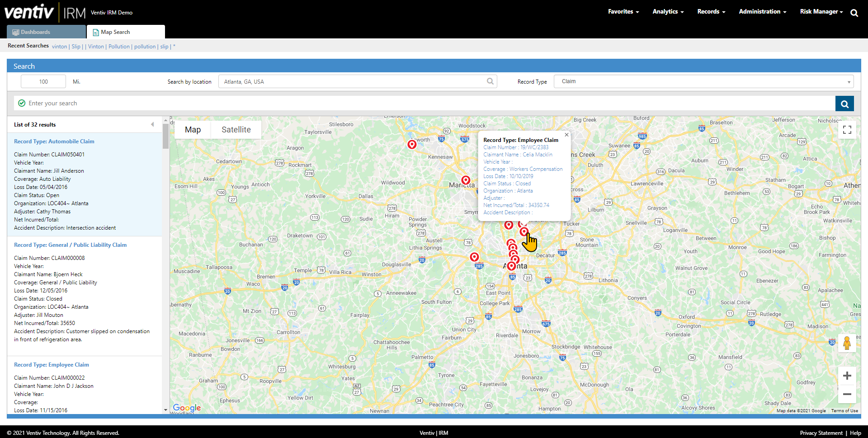Open the General / Public Liability Claim record
This screenshot has height=438, width=868.
point(70,245)
